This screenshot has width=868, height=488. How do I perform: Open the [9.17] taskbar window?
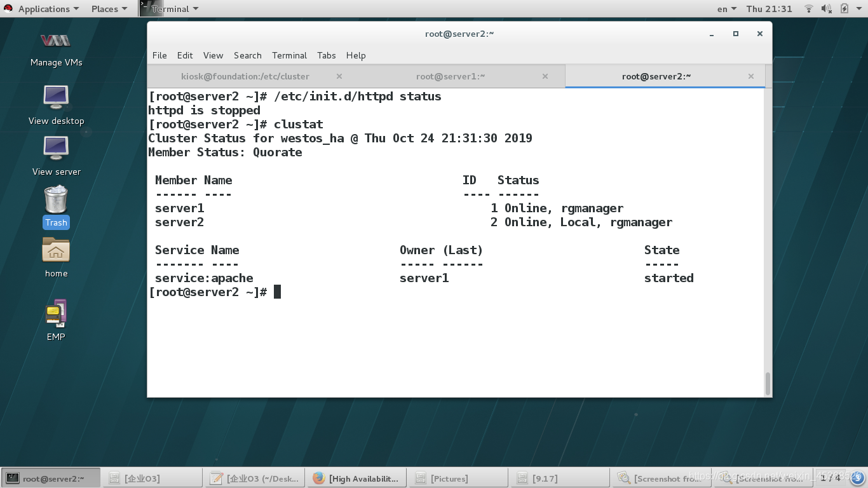point(560,478)
